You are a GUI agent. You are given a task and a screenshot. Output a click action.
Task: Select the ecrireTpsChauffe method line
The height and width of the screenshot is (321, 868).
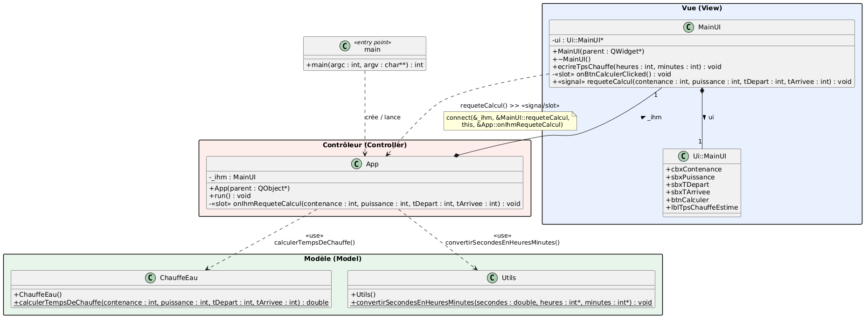(637, 67)
